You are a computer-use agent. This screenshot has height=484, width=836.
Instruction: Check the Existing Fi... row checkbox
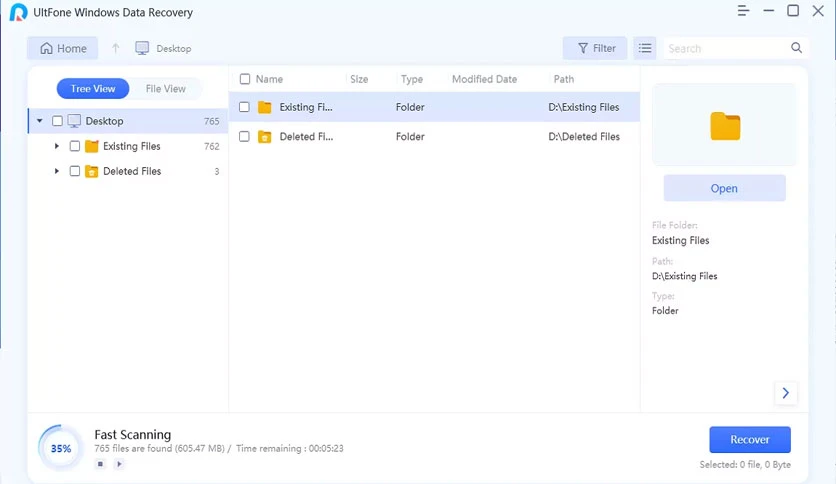(x=244, y=107)
